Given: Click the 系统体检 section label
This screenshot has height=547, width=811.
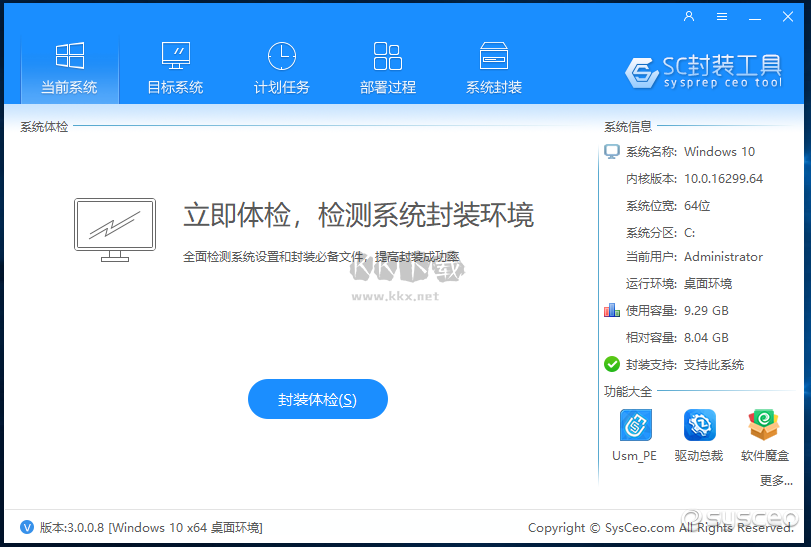Looking at the screenshot, I should 44,127.
